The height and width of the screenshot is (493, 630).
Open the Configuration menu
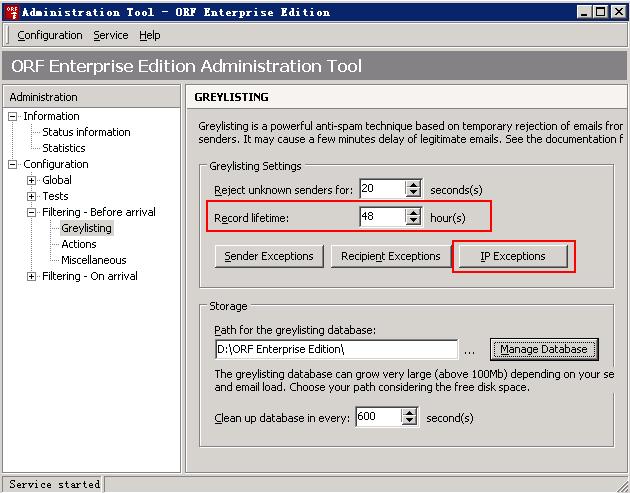point(49,35)
